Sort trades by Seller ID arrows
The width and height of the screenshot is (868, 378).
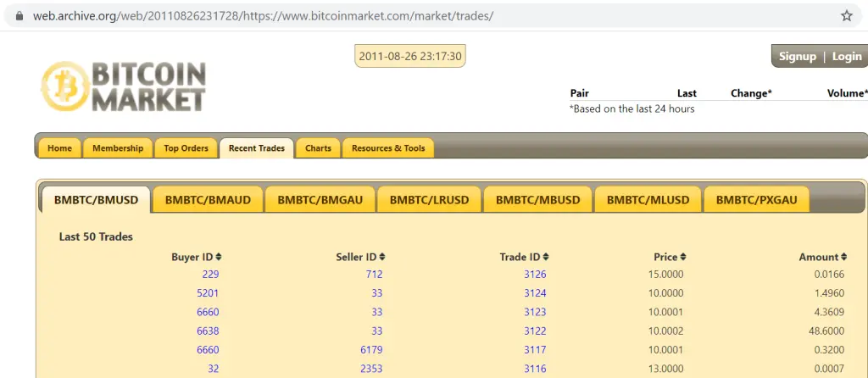pyautogui.click(x=382, y=257)
